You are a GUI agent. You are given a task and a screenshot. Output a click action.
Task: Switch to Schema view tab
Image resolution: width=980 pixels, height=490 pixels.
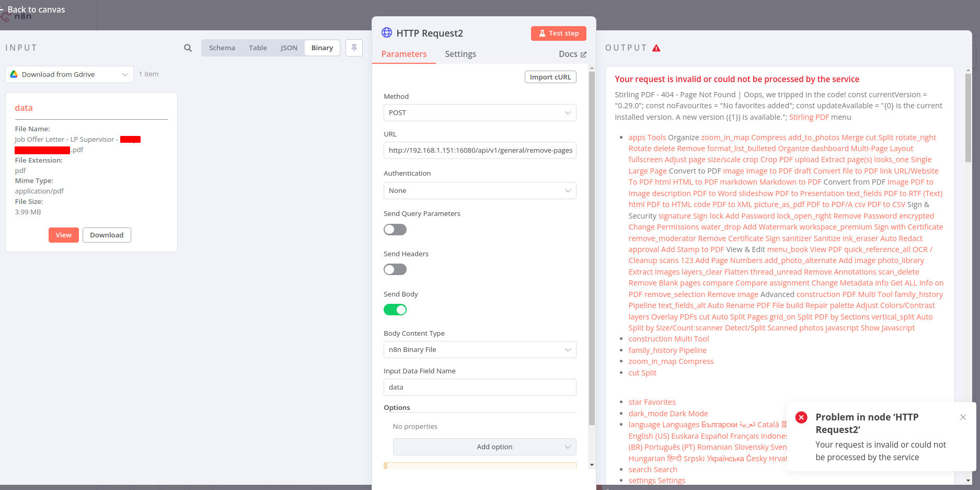point(222,48)
